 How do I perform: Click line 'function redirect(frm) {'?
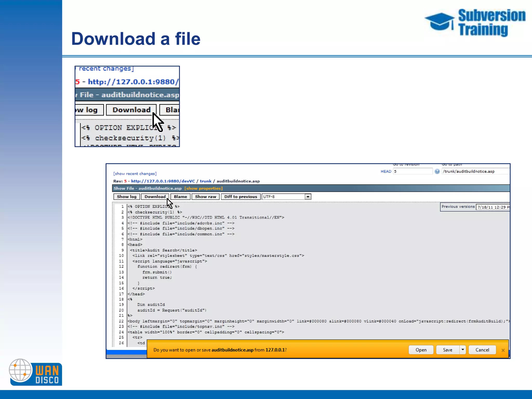[167, 267]
